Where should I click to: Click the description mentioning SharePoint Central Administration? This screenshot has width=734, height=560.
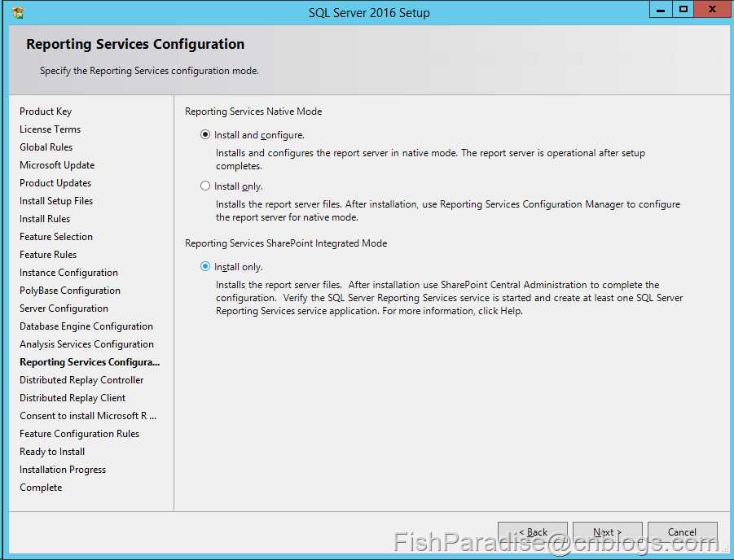pos(450,298)
